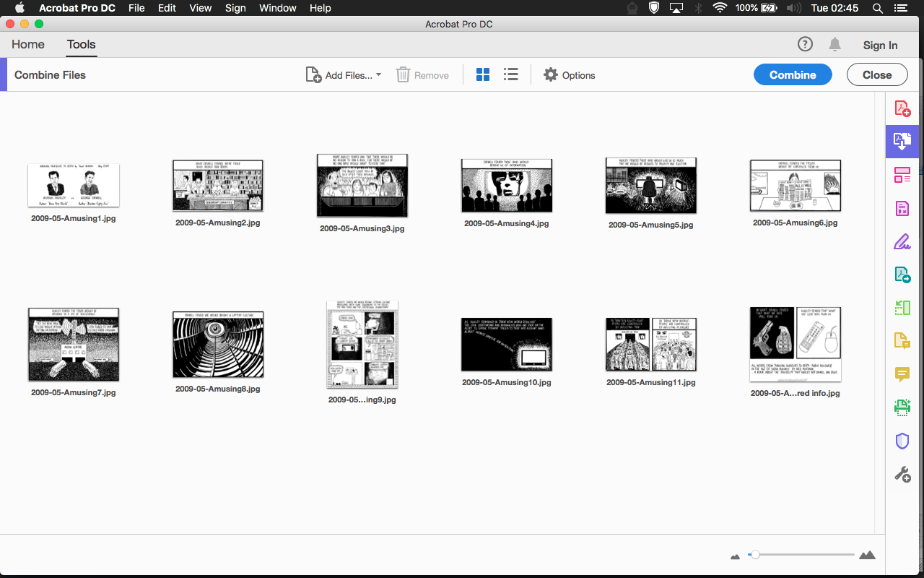Select the portrait page thumbnail ing9.jpg
This screenshot has height=578, width=924.
click(x=362, y=345)
